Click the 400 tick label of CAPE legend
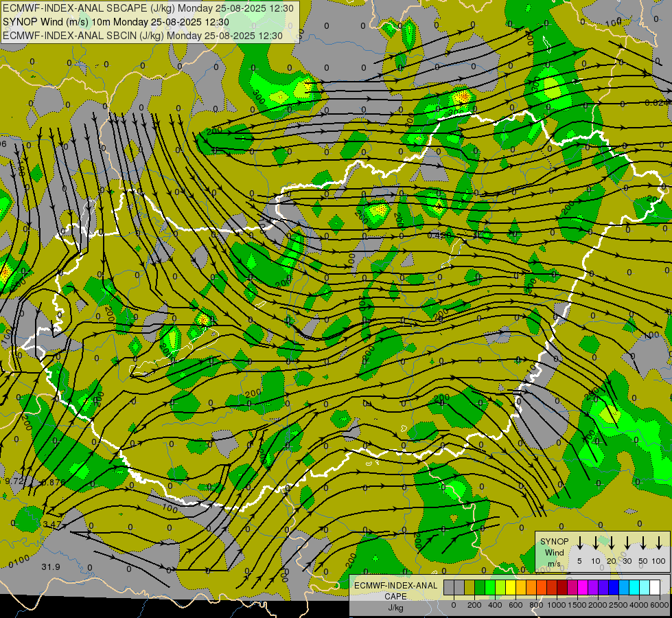The height and width of the screenshot is (618, 672). pos(495,605)
